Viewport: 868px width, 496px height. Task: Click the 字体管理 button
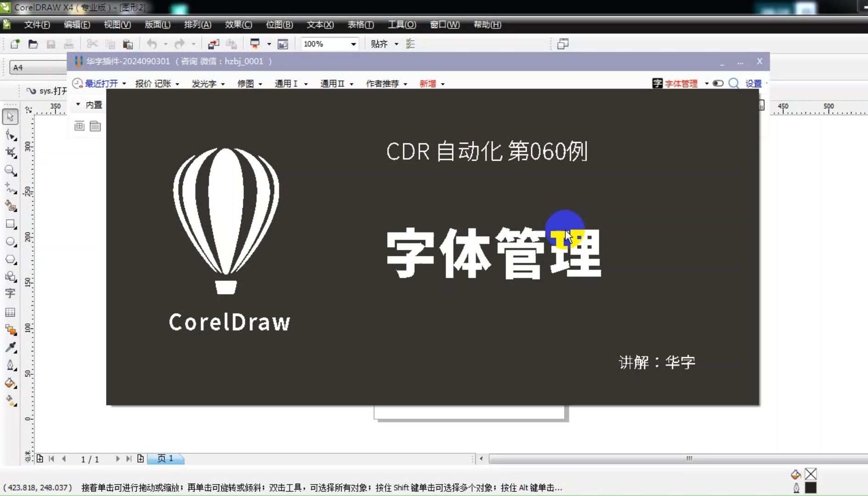tap(675, 84)
